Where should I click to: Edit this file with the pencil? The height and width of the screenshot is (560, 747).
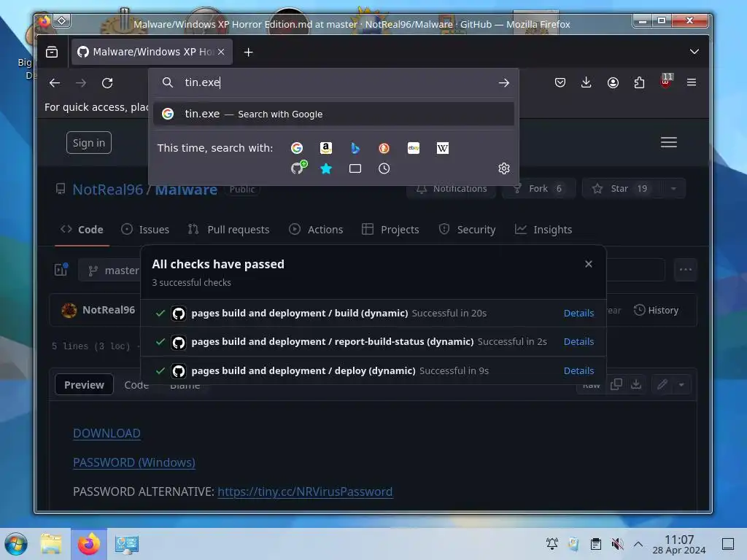coord(662,384)
